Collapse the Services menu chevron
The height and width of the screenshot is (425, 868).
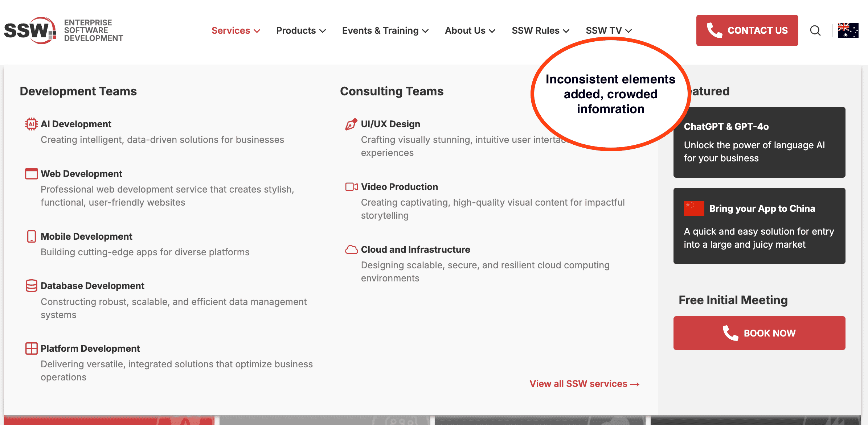[257, 31]
